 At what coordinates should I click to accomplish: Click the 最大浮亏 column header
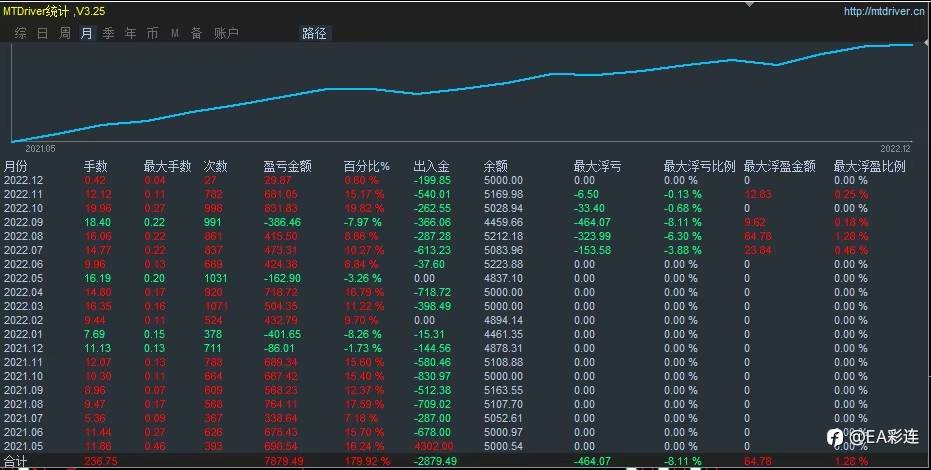[x=597, y=166]
